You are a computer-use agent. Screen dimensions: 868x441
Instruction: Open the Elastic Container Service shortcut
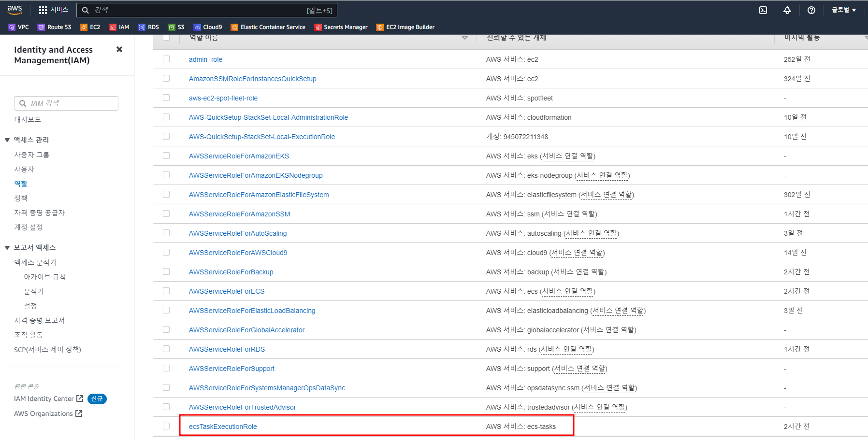[x=268, y=27]
